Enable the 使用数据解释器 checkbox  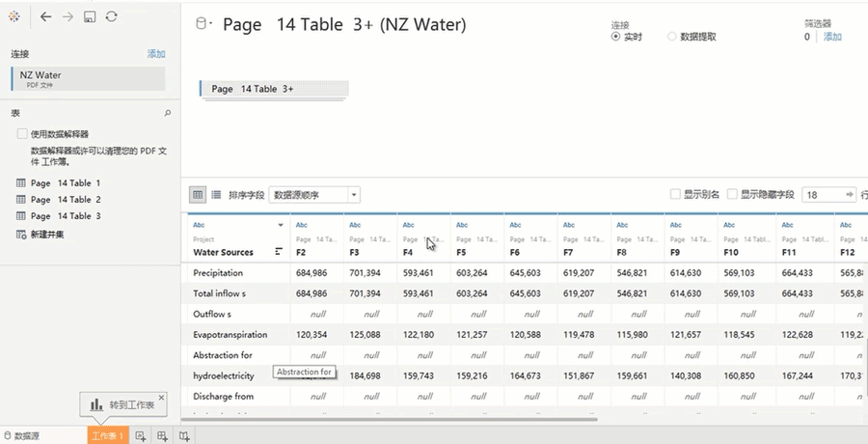(x=22, y=135)
